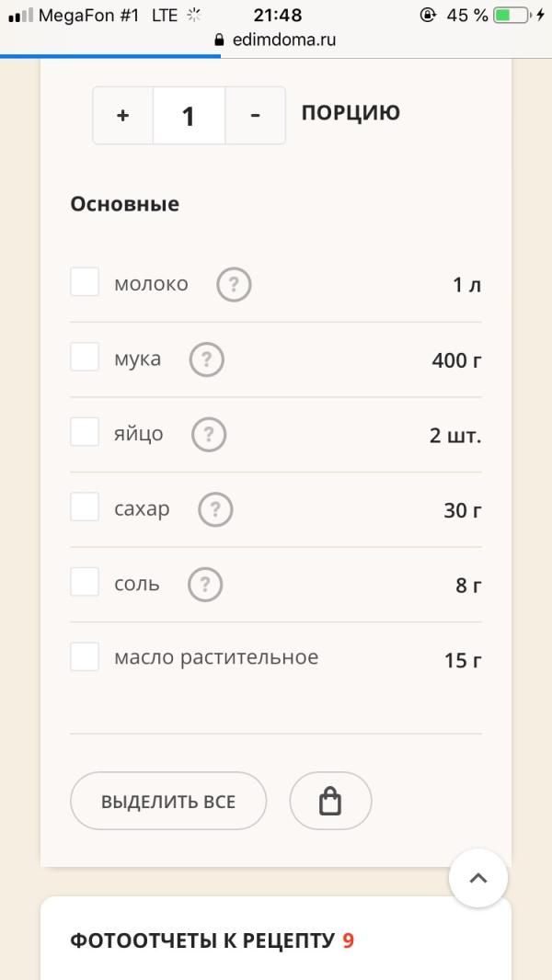Screen dimensions: 552x980
Task: Tap the scroll-to-top chevron arrow
Action: [478, 878]
